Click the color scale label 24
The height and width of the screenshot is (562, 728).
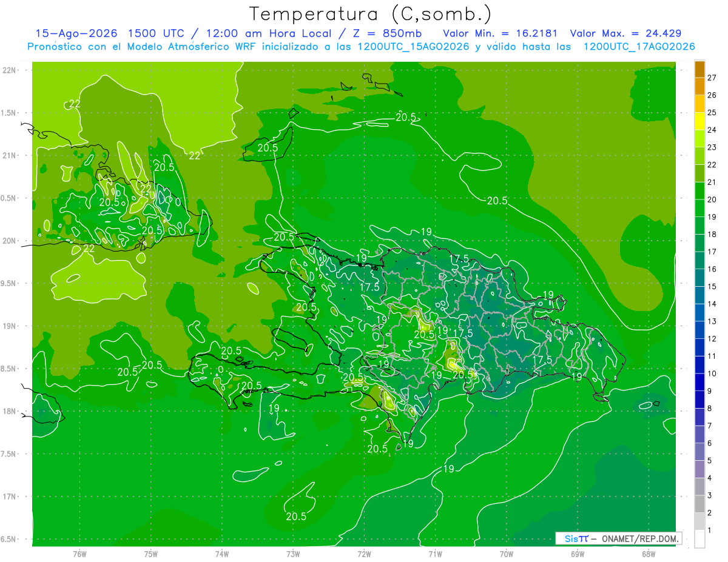pyautogui.click(x=712, y=130)
